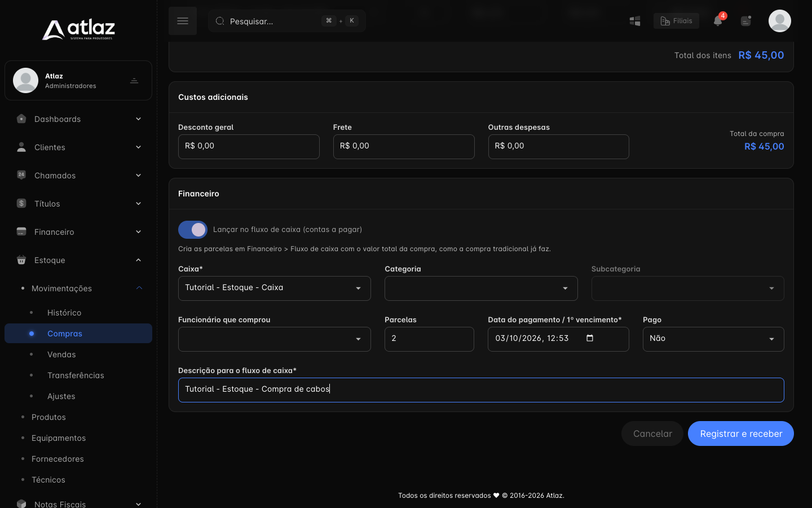Focus the Frete input field
Image resolution: width=812 pixels, height=508 pixels.
click(404, 147)
